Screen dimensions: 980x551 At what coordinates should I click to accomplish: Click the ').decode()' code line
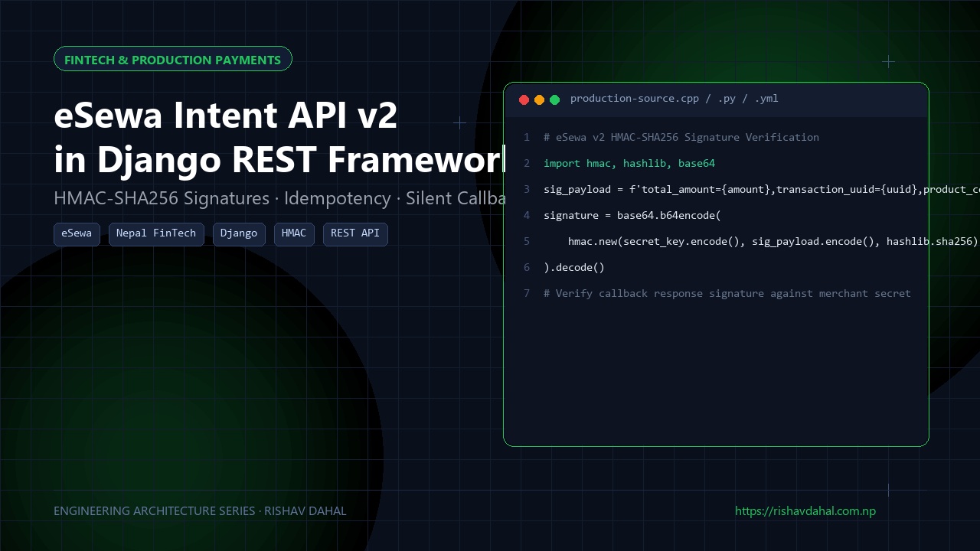(574, 268)
